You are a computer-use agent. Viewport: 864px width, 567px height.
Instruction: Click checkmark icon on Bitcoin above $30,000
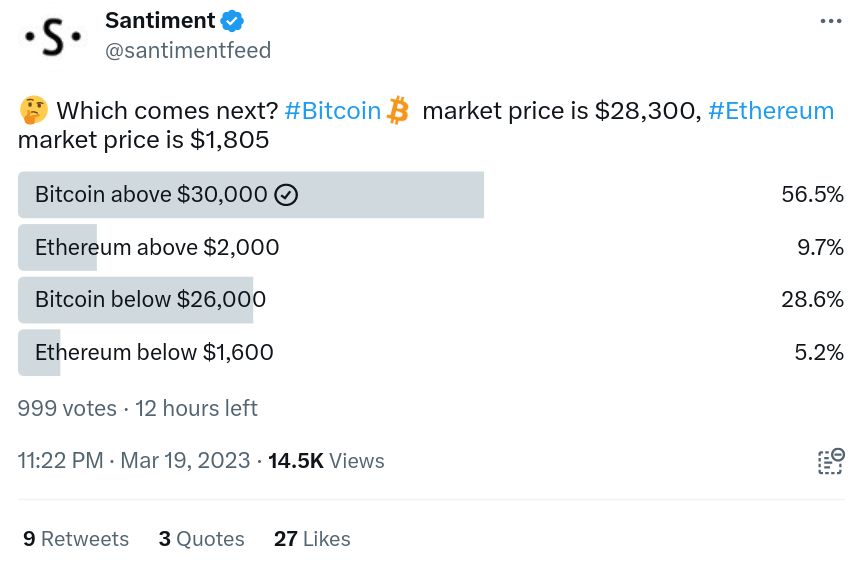tap(286, 195)
